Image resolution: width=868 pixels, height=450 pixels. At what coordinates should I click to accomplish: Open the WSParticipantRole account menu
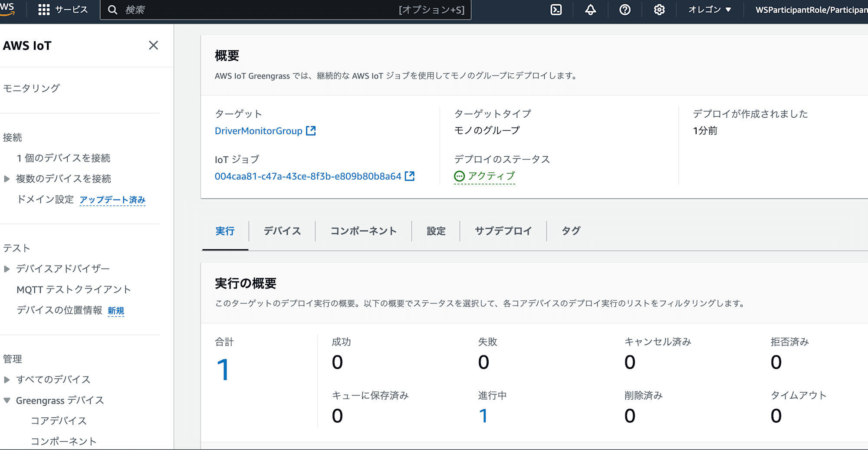point(812,10)
